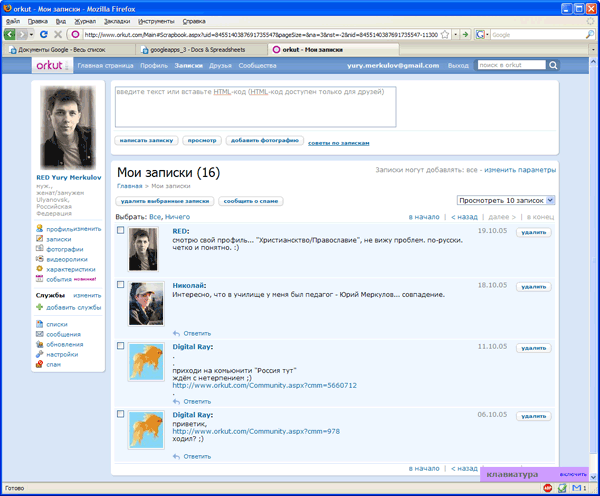This screenshot has width=600, height=496.
Task: Click the сообщения envelope icon
Action: 39,334
